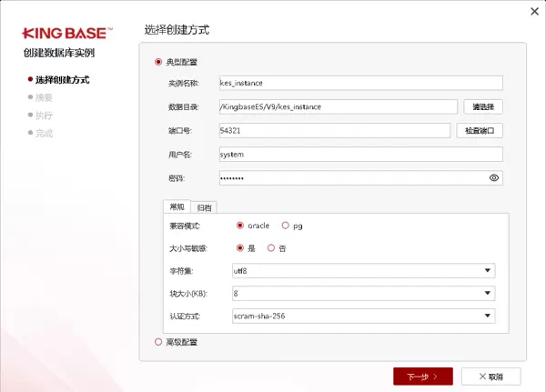Image resolution: width=546 pixels, height=392 pixels.
Task: Focus the 端口号 field showing 54321
Action: (x=335, y=130)
